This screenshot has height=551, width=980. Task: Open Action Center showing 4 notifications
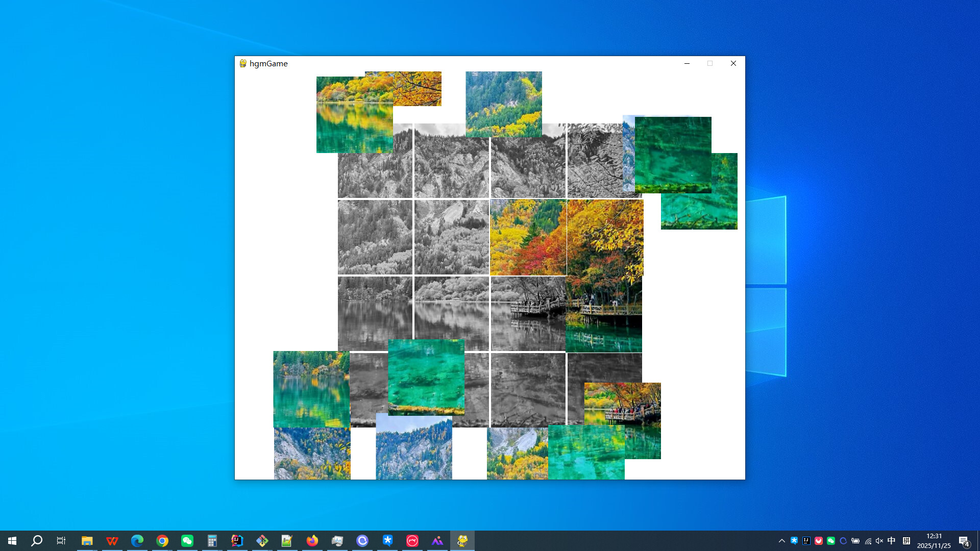point(965,540)
